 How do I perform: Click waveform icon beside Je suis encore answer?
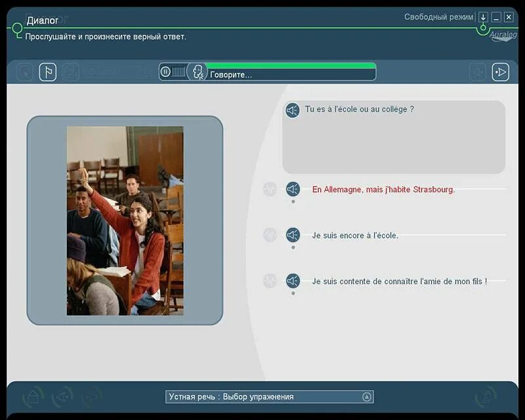tap(270, 235)
